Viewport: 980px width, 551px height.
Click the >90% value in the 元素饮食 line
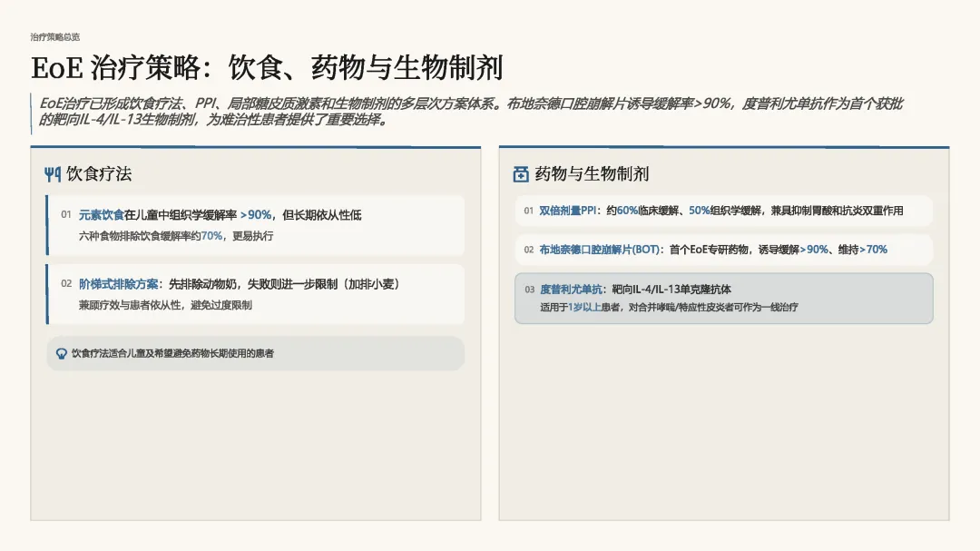click(x=256, y=215)
